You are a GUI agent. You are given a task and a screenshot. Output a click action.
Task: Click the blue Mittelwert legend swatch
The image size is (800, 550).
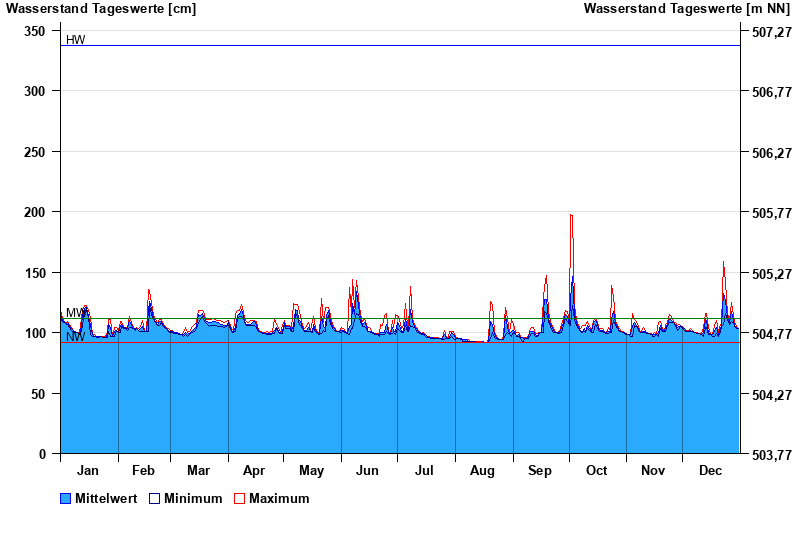click(66, 498)
